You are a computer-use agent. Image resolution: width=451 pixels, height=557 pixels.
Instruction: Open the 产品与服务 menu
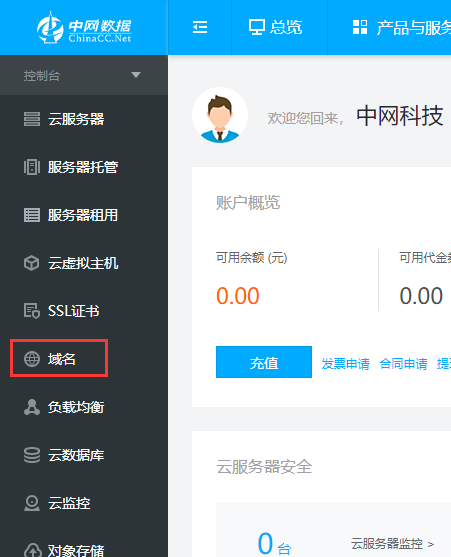[401, 27]
